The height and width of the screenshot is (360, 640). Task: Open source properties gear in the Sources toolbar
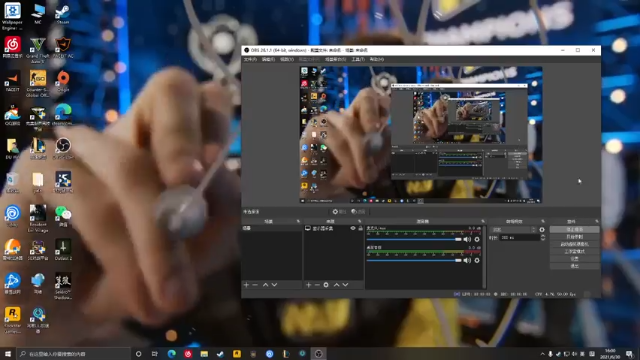click(x=326, y=284)
